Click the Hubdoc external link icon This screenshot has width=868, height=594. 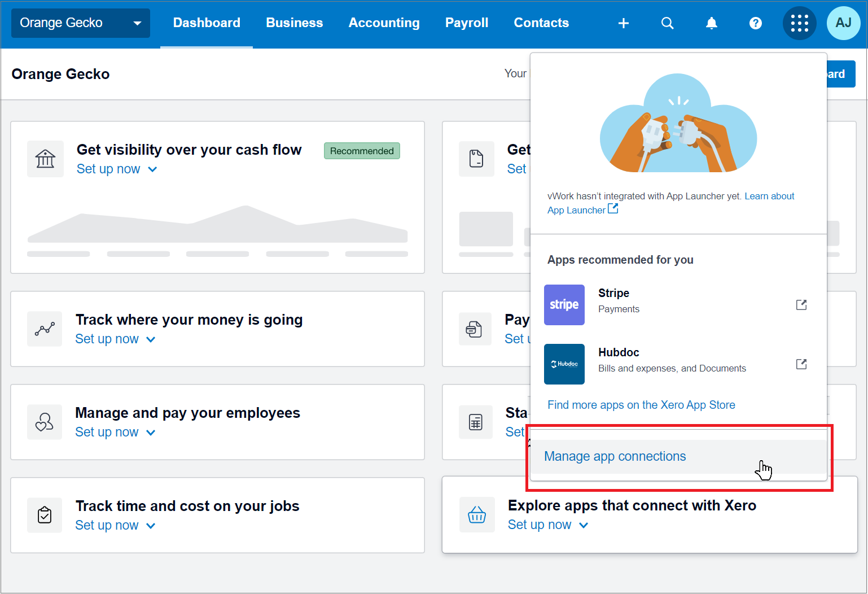click(x=801, y=364)
